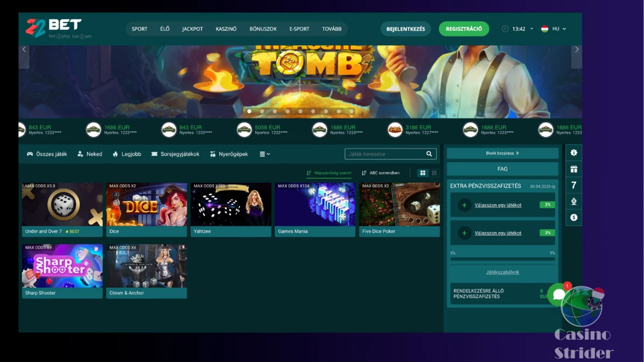Open the TOVÁBB menu
The height and width of the screenshot is (362, 644).
point(332,29)
